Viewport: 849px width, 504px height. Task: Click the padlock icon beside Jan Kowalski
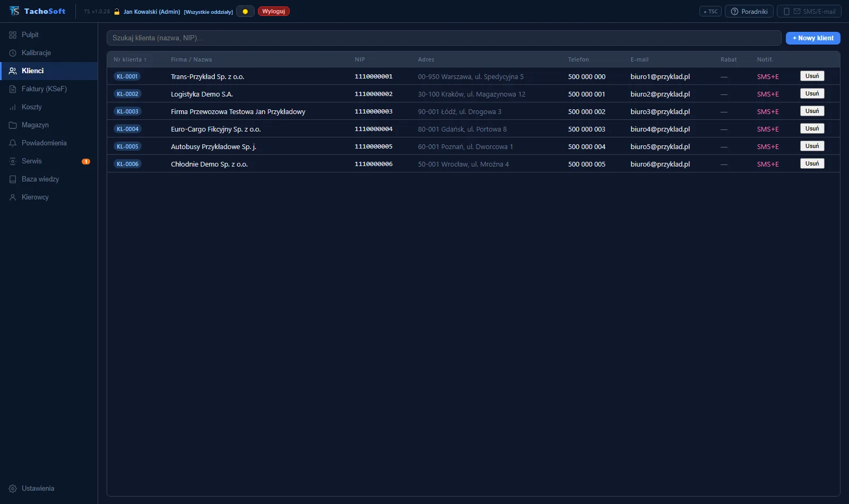point(117,12)
